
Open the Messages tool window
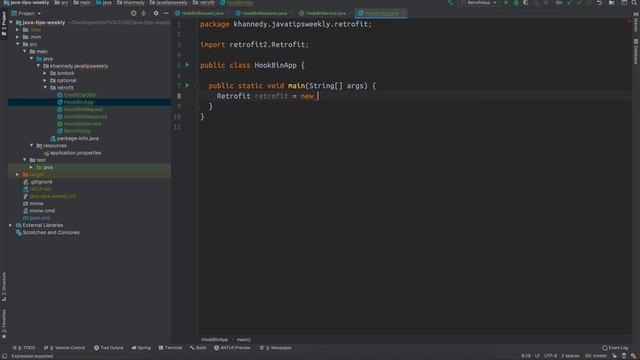[x=276, y=348]
